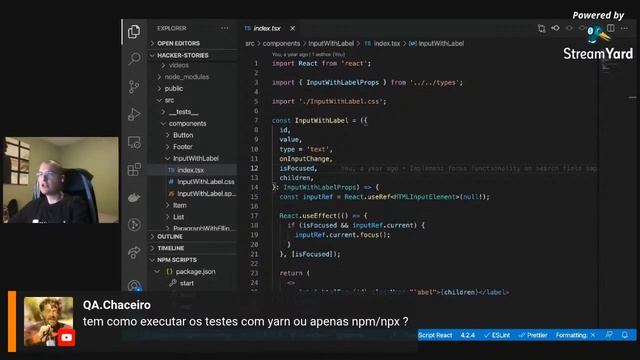Expand the public folder
The width and height of the screenshot is (640, 360).
tap(193, 89)
